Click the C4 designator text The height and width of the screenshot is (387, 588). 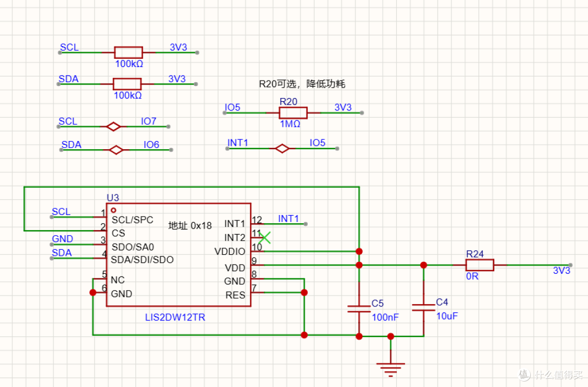(442, 302)
